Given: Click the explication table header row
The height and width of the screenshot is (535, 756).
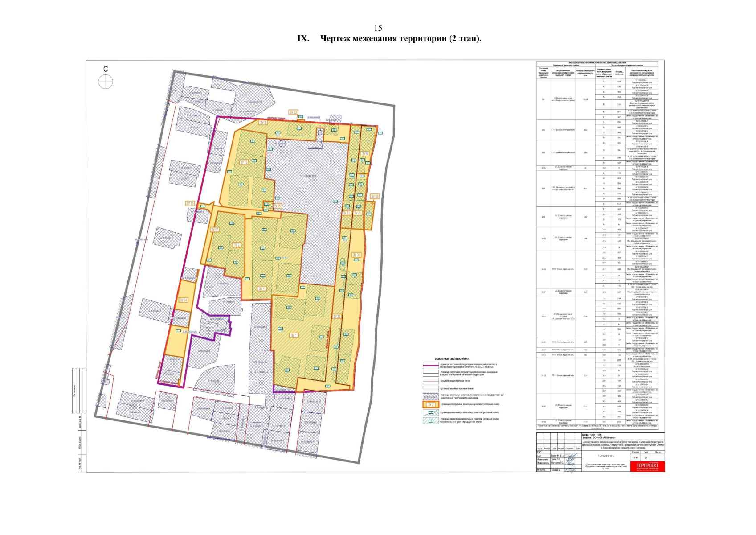Looking at the screenshot, I should click(x=597, y=63).
